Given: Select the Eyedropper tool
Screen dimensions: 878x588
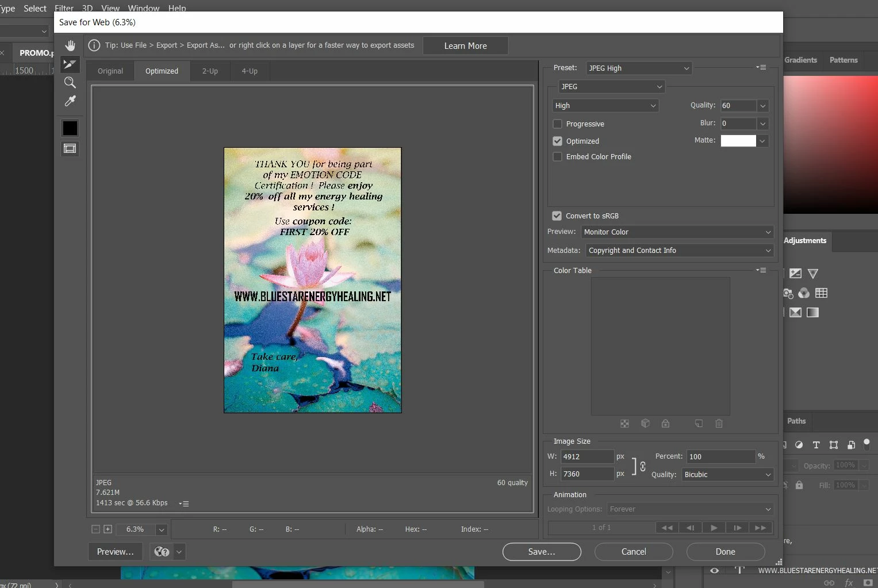Looking at the screenshot, I should click(x=70, y=101).
